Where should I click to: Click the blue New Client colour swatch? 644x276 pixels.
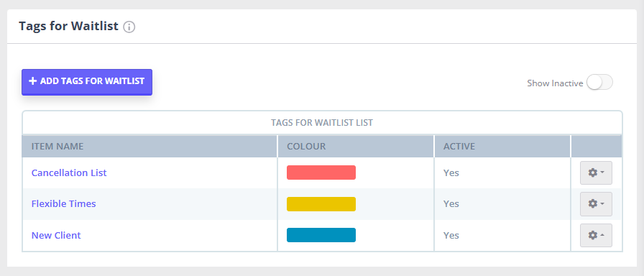[x=321, y=235]
